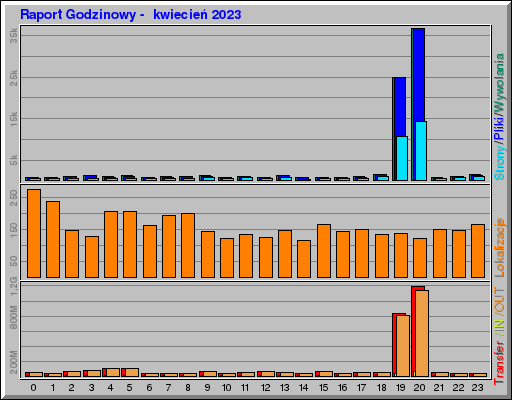512x400 pixels.
Task: Click the "250" axis label
Action: (13, 198)
